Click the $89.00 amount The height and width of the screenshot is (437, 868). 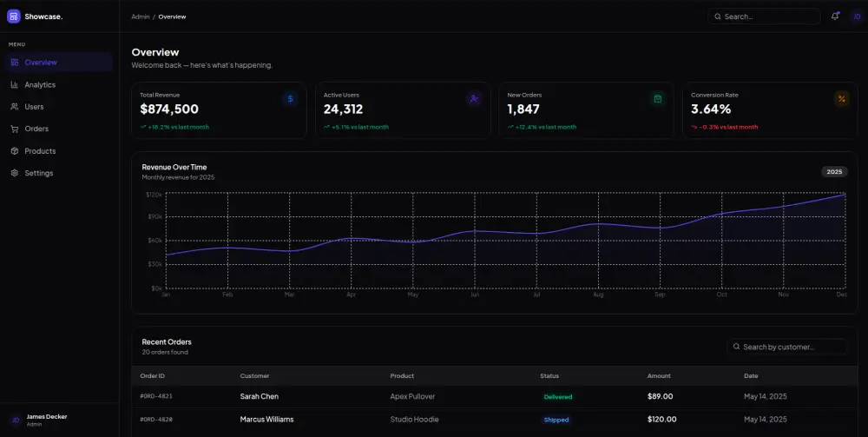[x=661, y=396]
